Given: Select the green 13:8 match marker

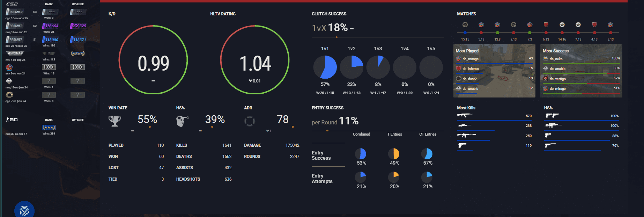Looking at the screenshot, I should coord(497,33).
